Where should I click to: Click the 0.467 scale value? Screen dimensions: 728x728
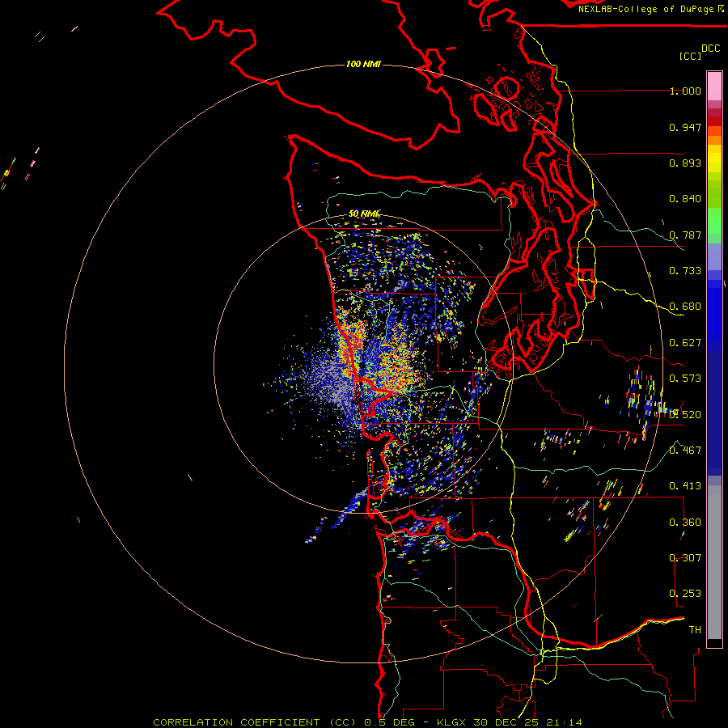click(x=685, y=451)
